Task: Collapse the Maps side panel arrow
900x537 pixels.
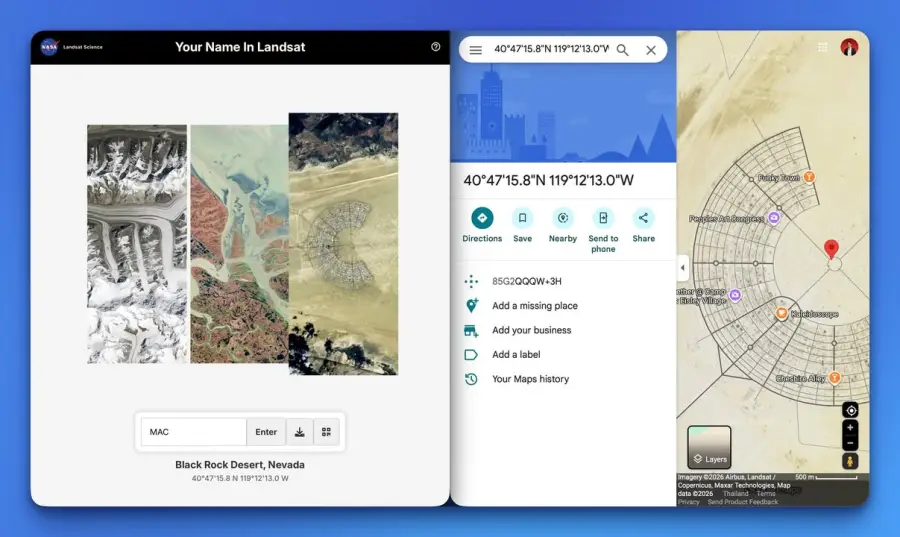Action: [x=682, y=267]
